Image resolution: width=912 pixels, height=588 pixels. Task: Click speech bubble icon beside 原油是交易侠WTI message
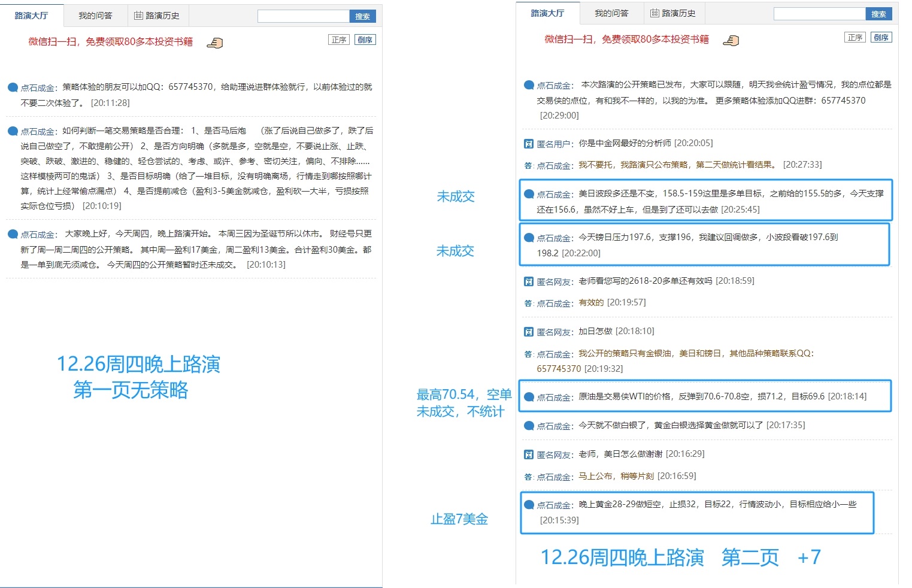coord(529,397)
